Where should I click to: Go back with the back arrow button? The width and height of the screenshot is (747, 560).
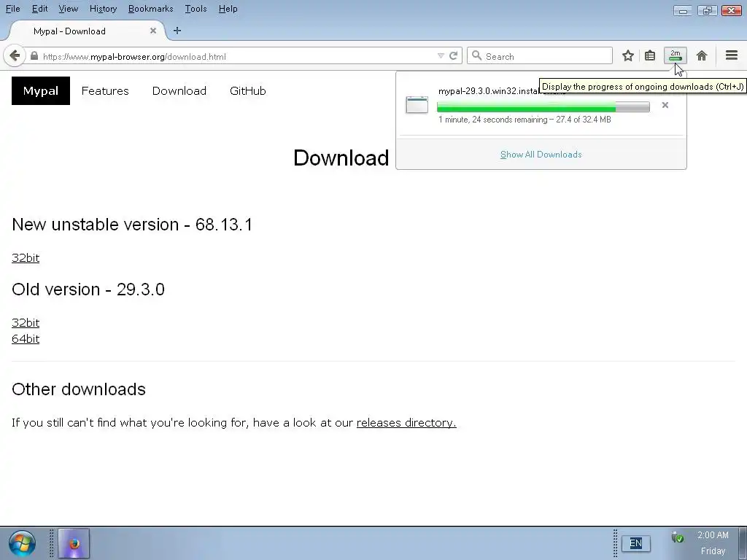15,55
